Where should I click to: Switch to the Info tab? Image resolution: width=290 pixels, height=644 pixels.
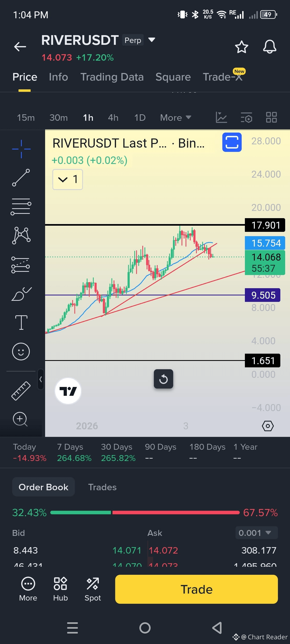pyautogui.click(x=59, y=77)
